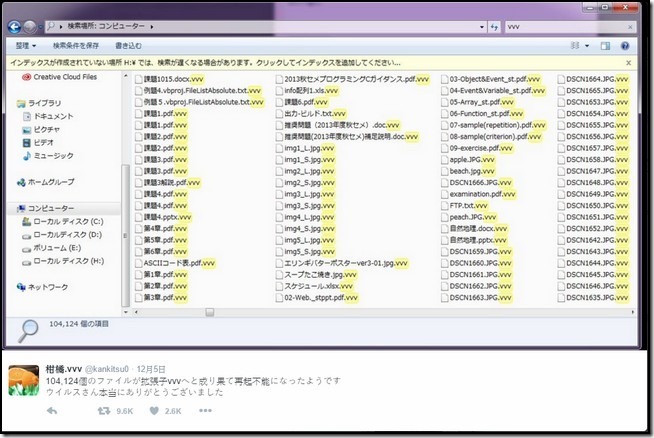This screenshot has width=654, height=438.
Task: Click the Explorer Forward navigation arrow
Action: coord(30,27)
